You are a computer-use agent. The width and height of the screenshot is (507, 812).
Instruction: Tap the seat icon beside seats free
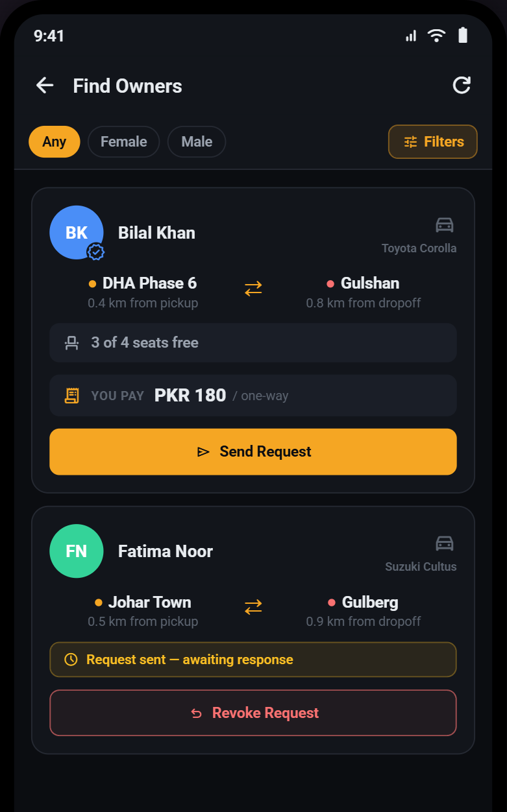[x=72, y=342]
